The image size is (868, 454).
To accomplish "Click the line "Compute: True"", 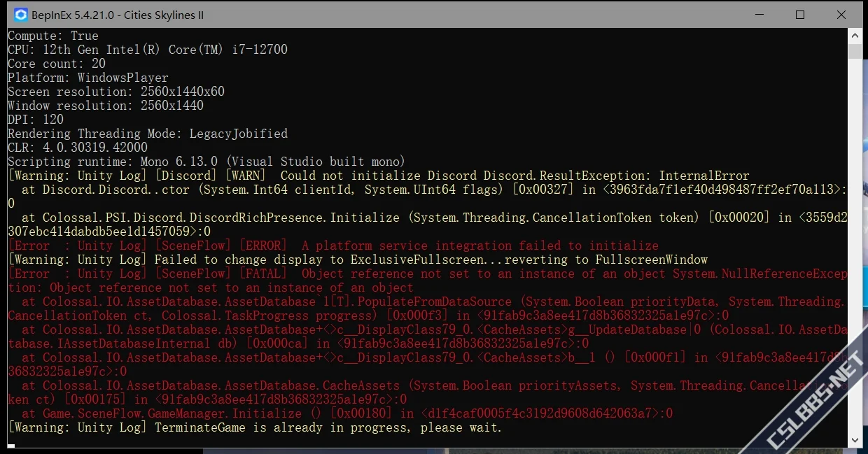I will [53, 36].
